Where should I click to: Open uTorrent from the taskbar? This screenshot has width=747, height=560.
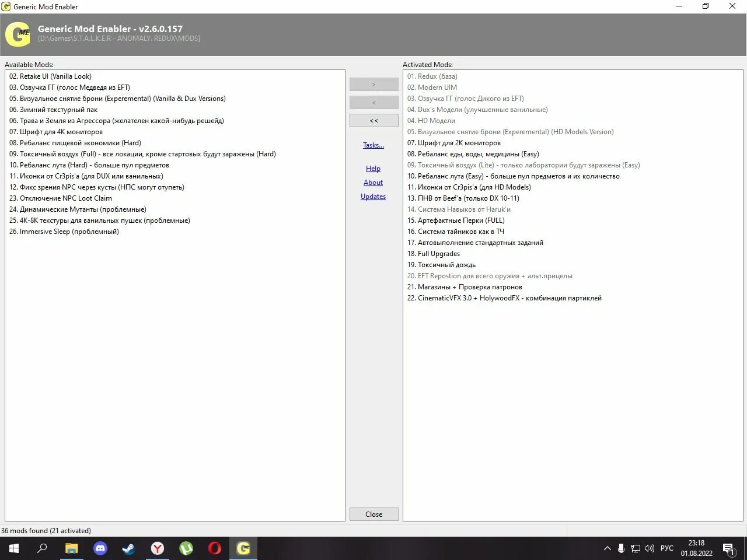tap(186, 548)
